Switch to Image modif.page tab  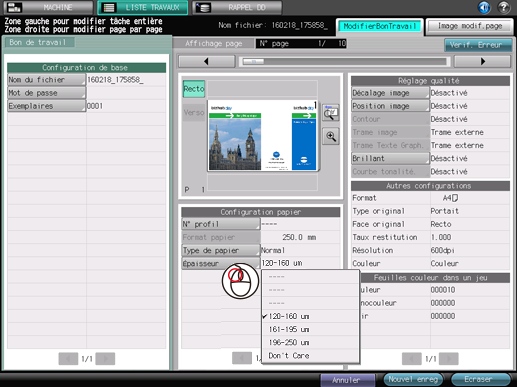(x=470, y=26)
